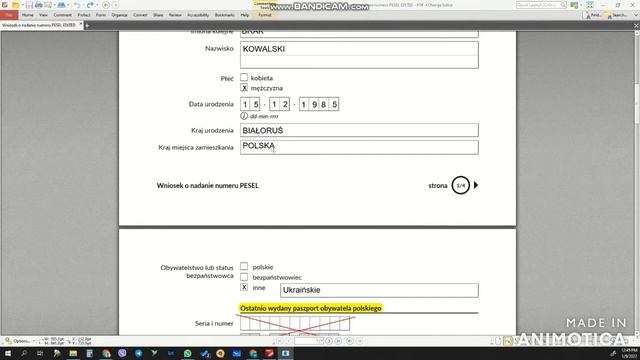
Task: Collapse the ribbon with the chevron
Action: (636, 15)
